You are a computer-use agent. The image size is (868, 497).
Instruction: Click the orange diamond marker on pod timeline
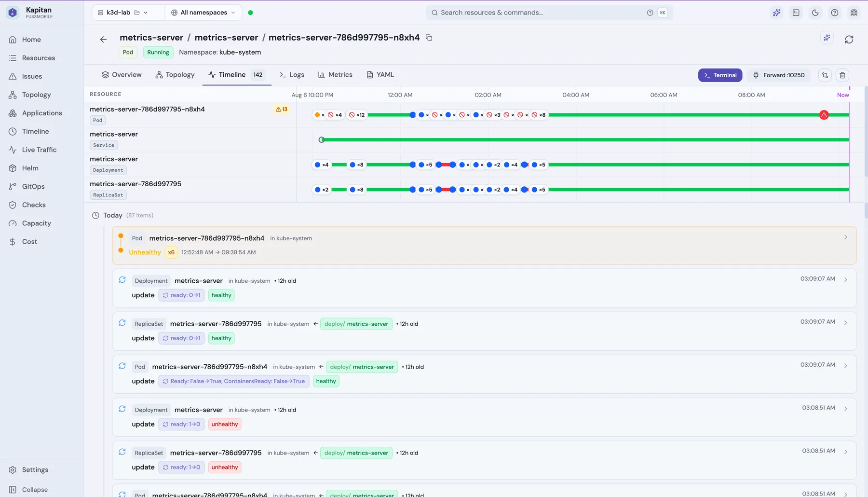317,115
